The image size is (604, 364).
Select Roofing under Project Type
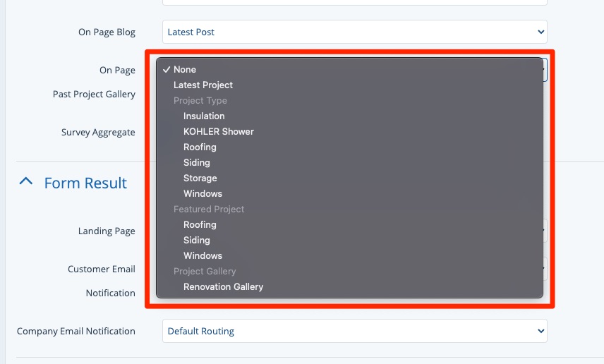pos(200,147)
